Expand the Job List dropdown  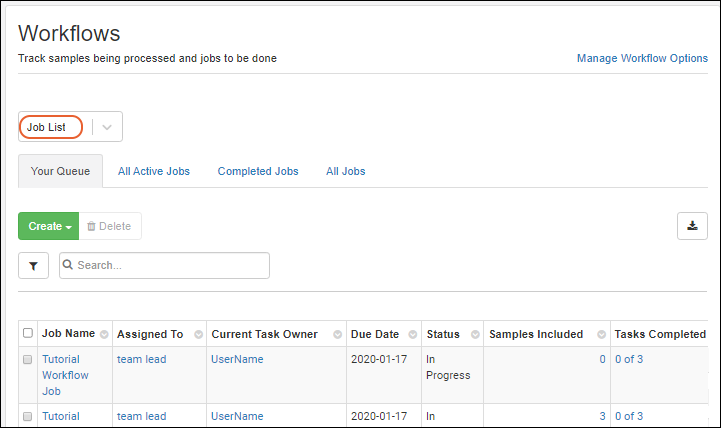tap(108, 127)
